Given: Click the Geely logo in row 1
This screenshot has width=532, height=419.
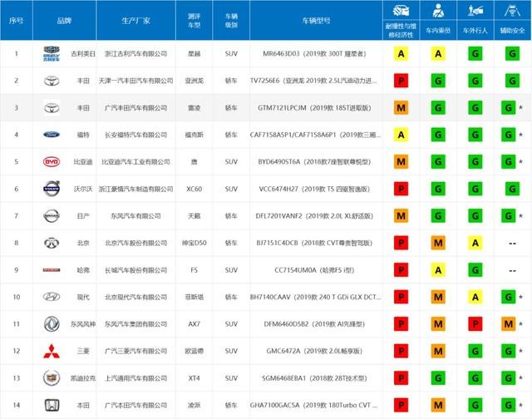Looking at the screenshot, I should click(52, 53).
